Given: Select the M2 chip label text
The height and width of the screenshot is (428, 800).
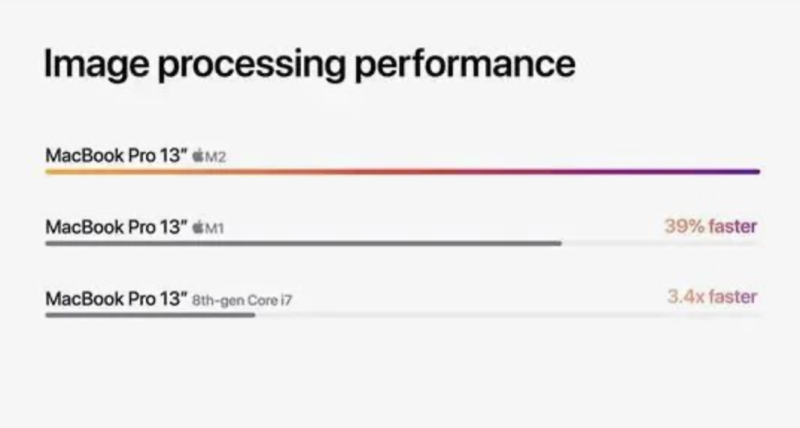Looking at the screenshot, I should (215, 157).
